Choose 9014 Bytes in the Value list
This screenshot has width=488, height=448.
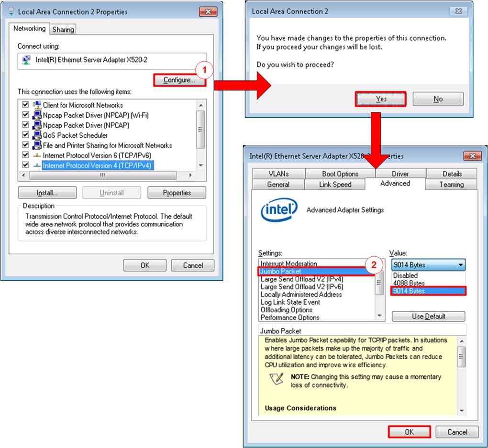428,291
